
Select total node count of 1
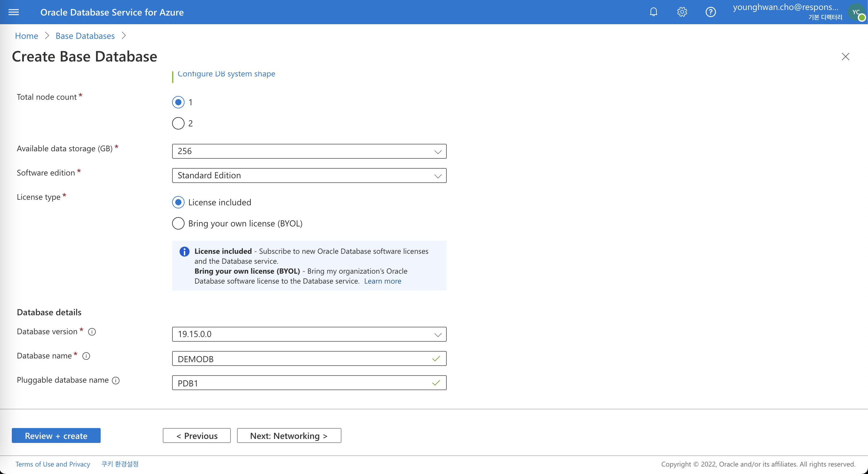178,102
